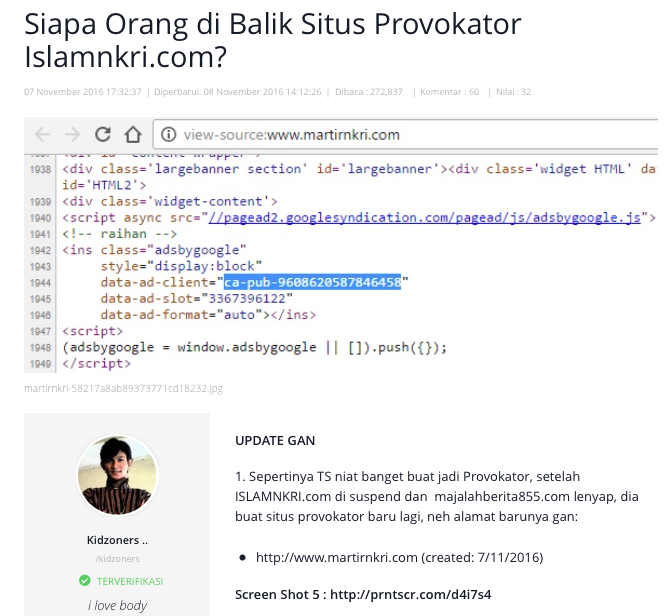Click the article title heading

click(273, 40)
